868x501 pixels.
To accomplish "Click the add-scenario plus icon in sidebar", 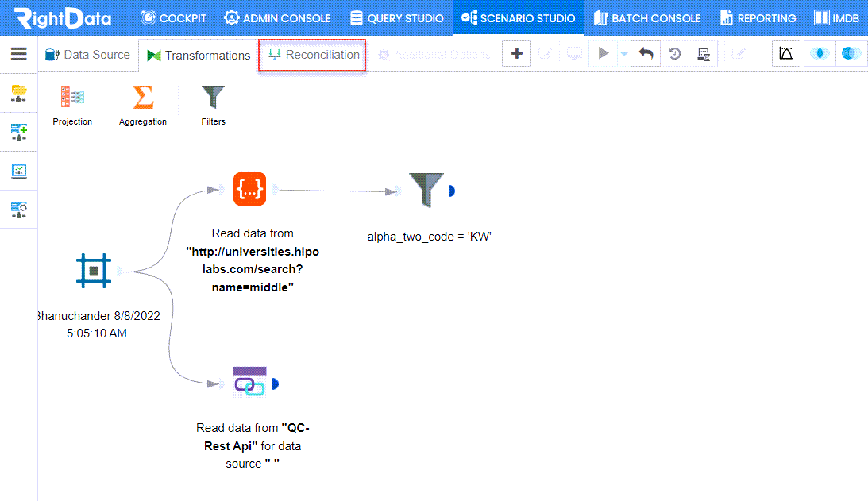I will pos(19,133).
